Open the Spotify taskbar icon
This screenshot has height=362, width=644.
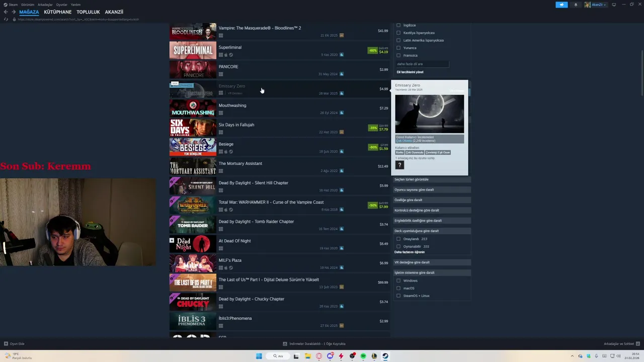pyautogui.click(x=363, y=356)
